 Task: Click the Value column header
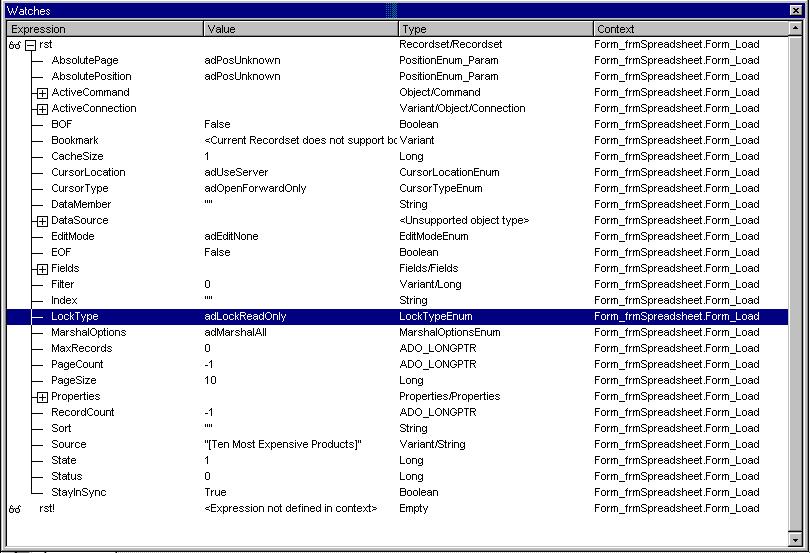click(x=300, y=29)
